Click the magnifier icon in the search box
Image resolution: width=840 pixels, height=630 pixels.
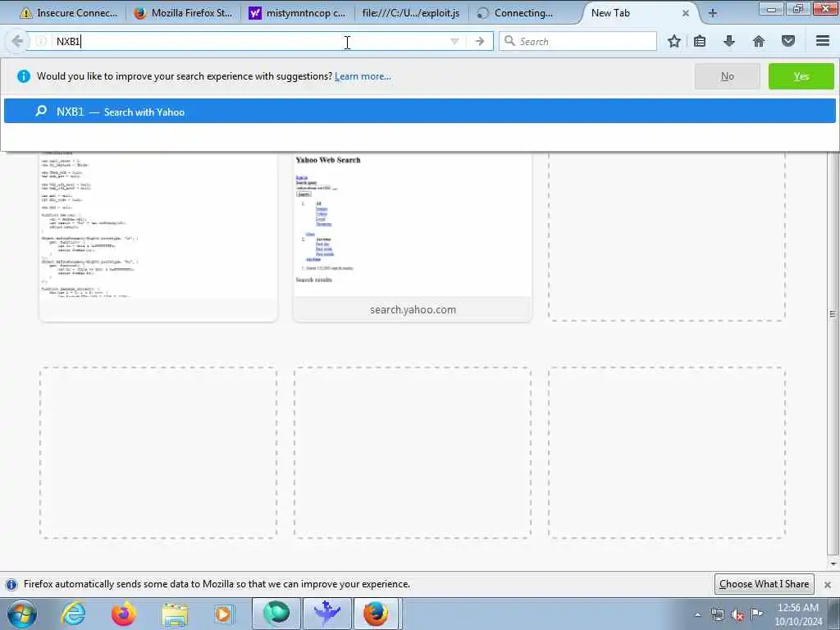pyautogui.click(x=509, y=41)
